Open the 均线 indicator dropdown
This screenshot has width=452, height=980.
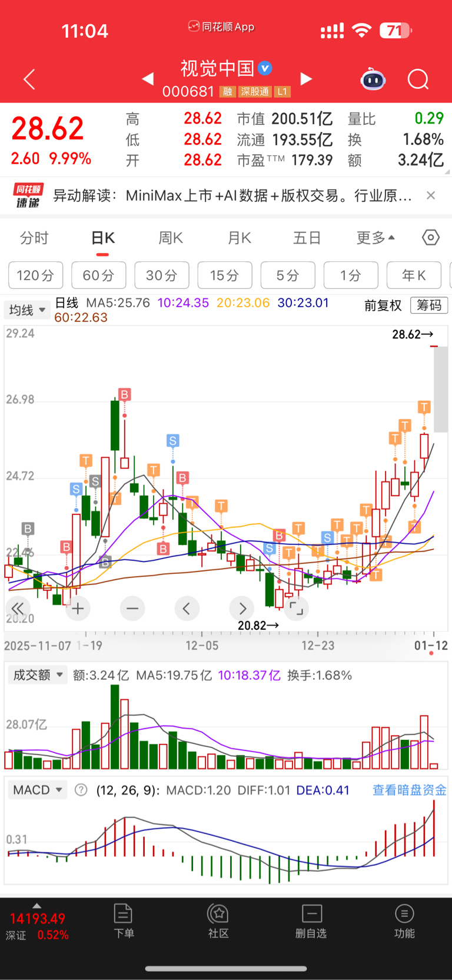27,310
